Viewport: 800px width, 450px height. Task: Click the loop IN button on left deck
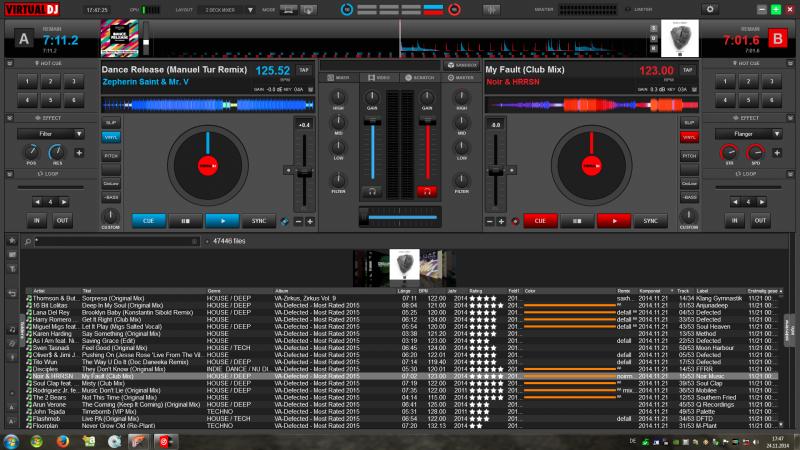[37, 220]
